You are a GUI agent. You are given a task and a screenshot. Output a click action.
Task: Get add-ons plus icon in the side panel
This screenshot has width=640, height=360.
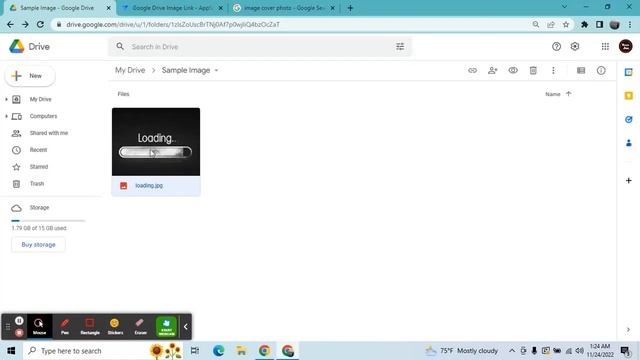[x=629, y=180]
